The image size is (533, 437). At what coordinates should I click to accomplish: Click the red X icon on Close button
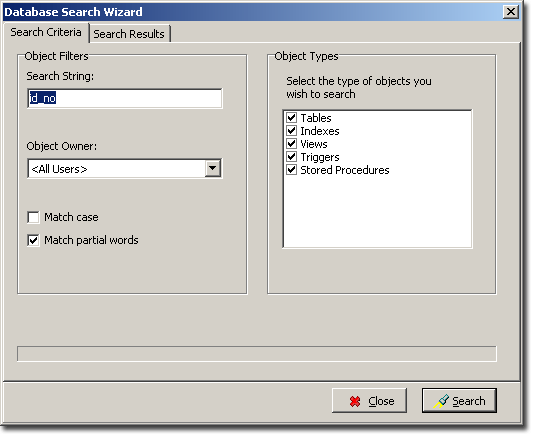355,401
